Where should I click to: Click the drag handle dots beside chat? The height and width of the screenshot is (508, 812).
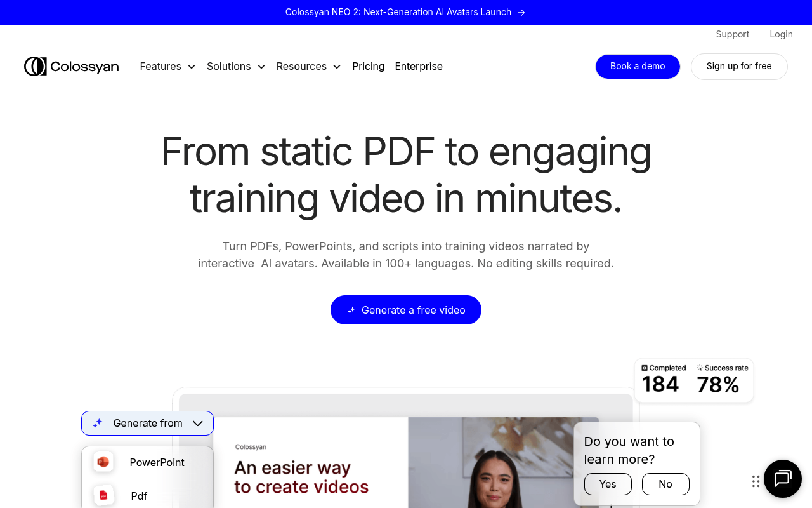756,481
